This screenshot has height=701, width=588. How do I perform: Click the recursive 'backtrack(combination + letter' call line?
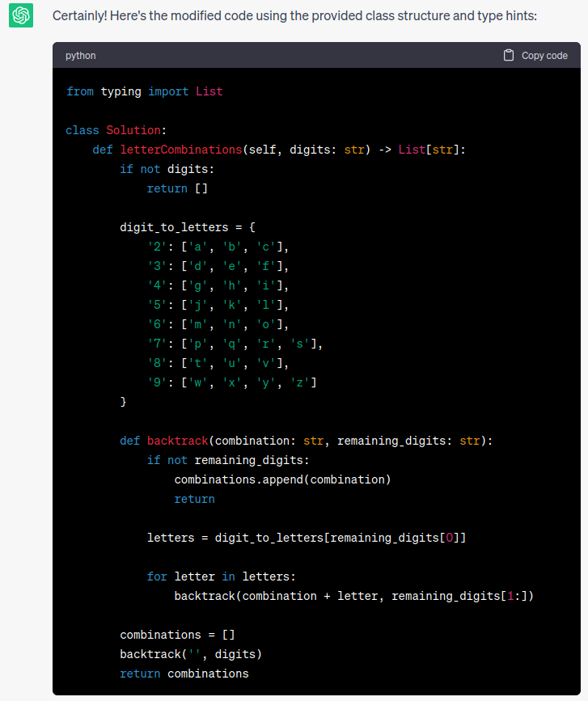tap(354, 596)
